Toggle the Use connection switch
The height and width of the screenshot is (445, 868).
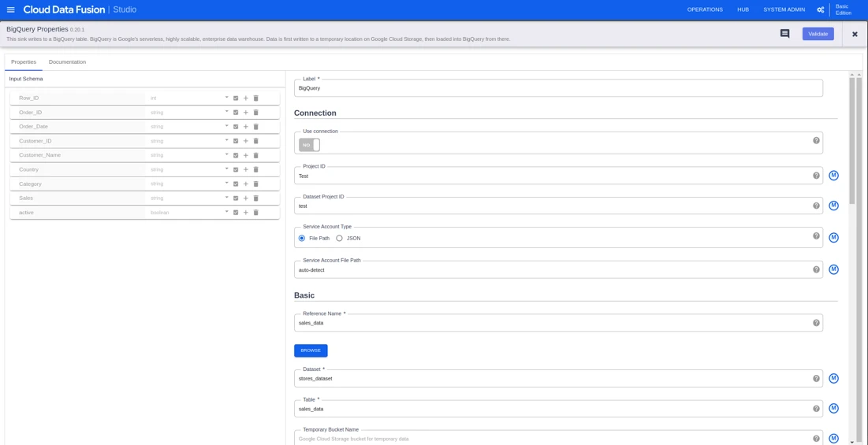pos(310,145)
